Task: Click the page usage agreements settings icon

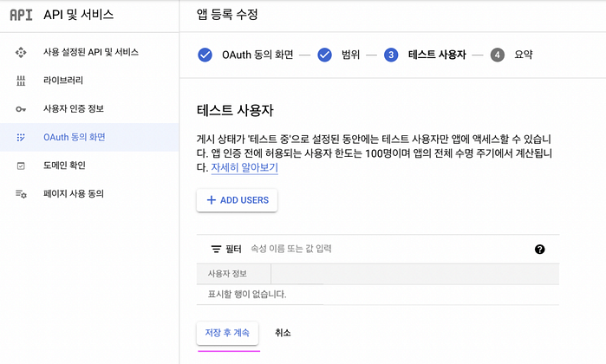Action: click(21, 194)
